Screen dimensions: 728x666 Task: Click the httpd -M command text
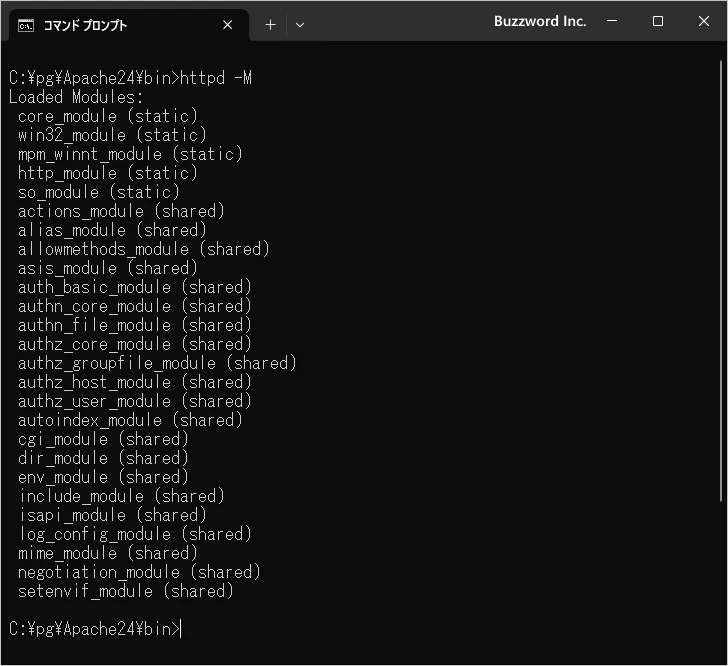point(215,78)
